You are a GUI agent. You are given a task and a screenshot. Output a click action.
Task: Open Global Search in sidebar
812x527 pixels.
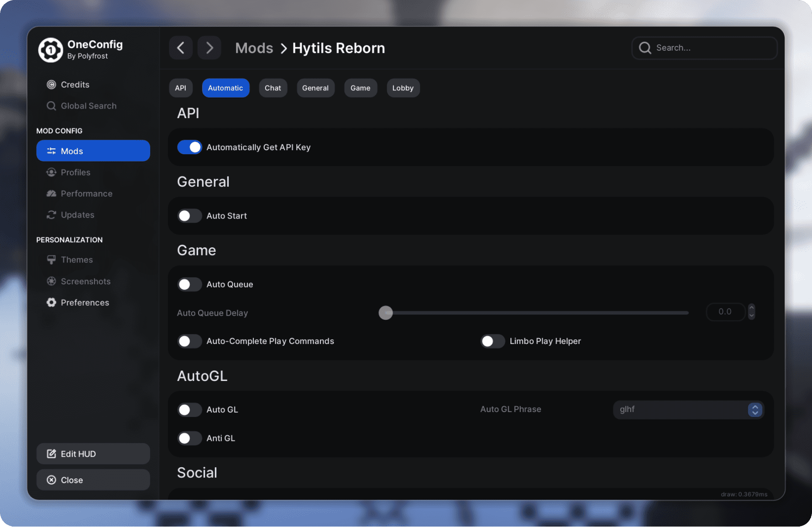coord(88,106)
